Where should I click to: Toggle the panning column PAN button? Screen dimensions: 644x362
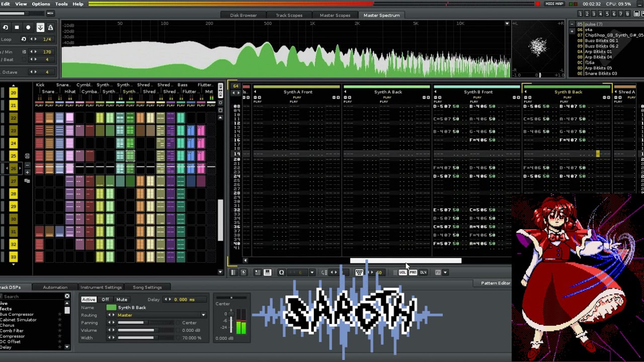[413, 273]
